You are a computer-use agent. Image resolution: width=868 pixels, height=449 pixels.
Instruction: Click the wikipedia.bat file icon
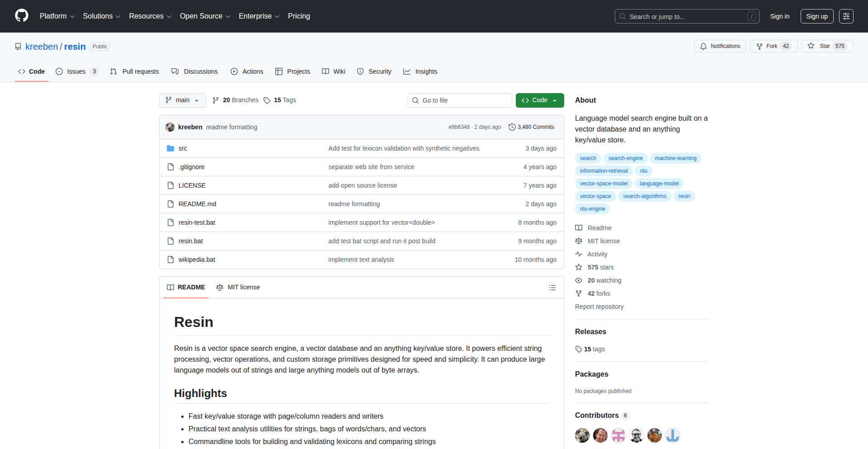pos(170,260)
